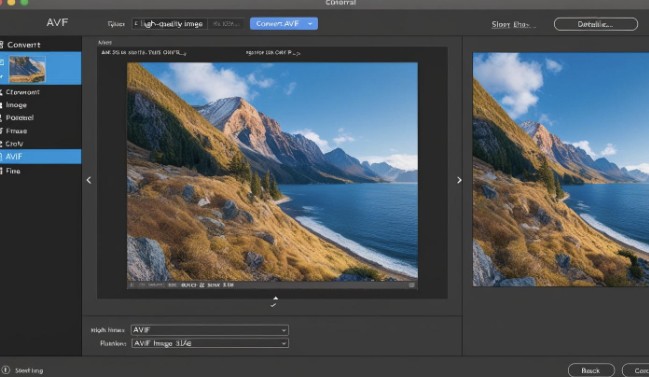
Task: Show the previous image with the left arrow
Action: pyautogui.click(x=89, y=180)
